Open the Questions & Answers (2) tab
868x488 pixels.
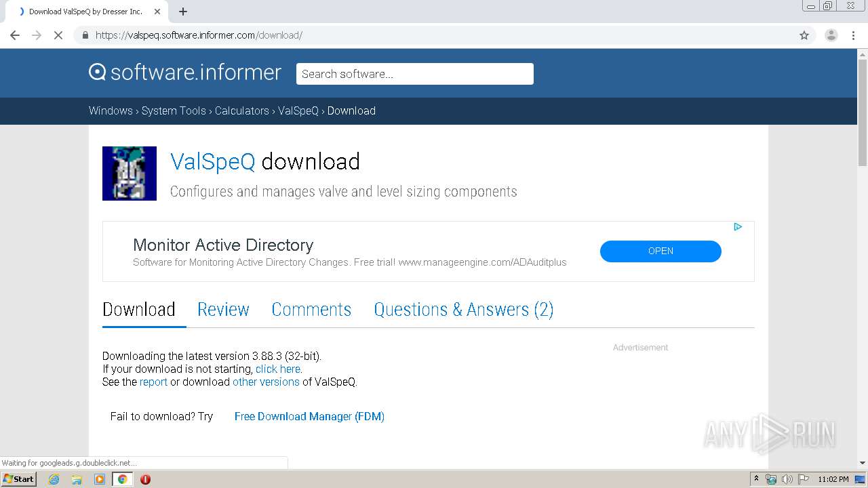[x=464, y=309]
